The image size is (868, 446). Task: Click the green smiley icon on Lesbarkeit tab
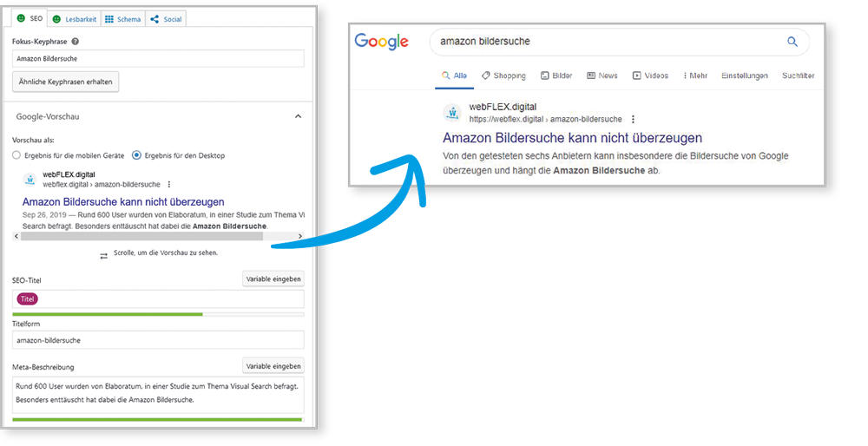tap(56, 19)
